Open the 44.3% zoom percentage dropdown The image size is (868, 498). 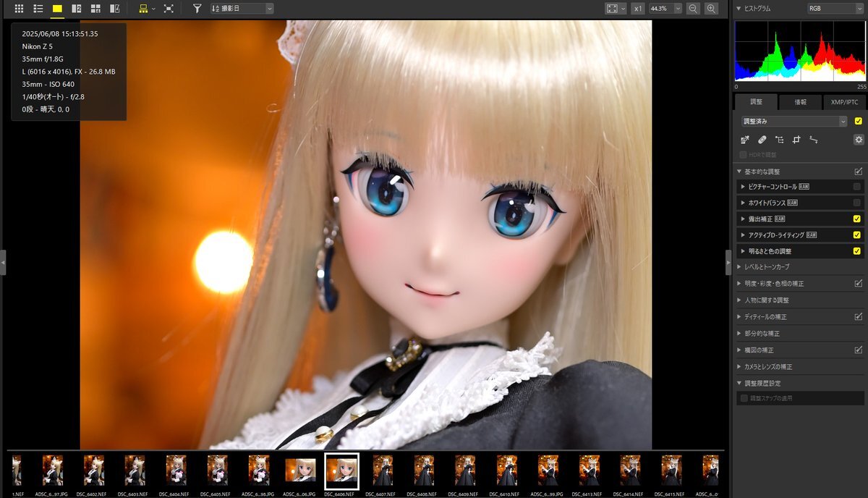coord(665,9)
